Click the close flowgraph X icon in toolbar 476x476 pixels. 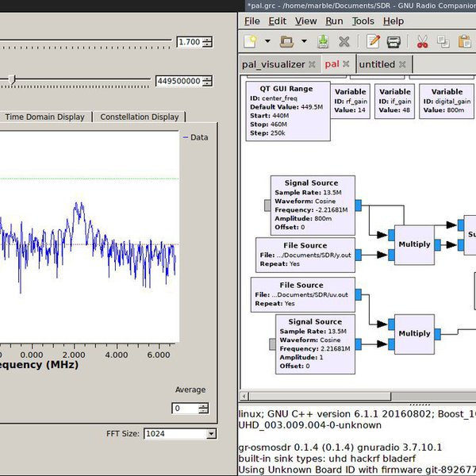pos(344,41)
